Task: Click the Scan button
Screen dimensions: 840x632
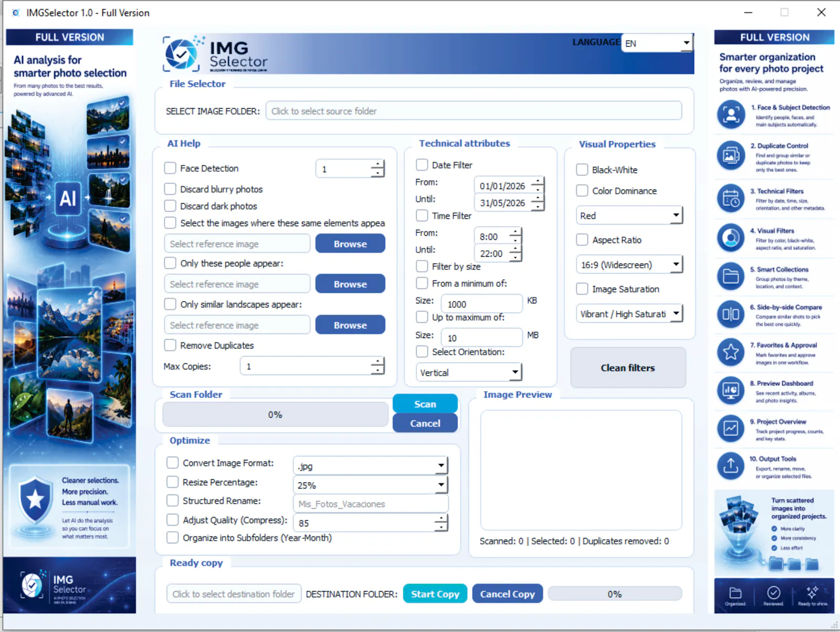Action: [x=425, y=404]
